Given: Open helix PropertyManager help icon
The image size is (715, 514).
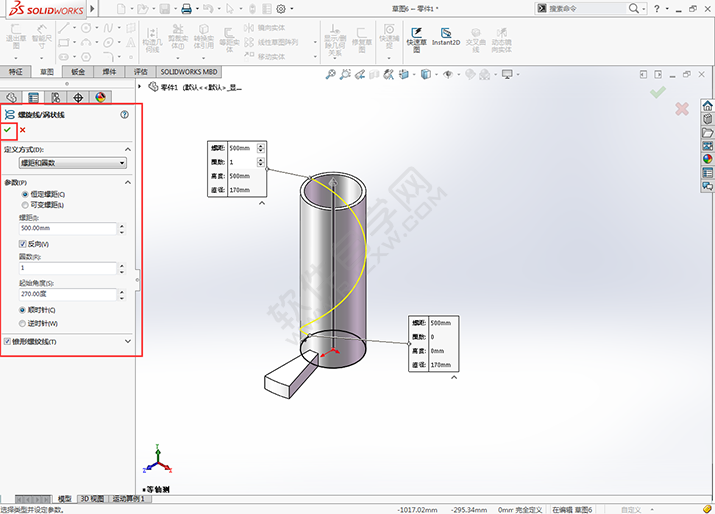Looking at the screenshot, I should point(125,115).
